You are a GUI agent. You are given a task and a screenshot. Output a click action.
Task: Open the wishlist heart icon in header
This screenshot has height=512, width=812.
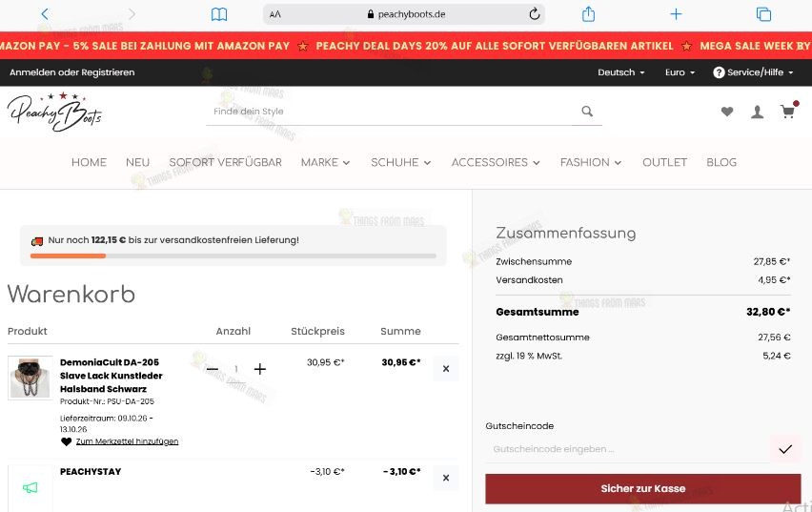tap(727, 112)
